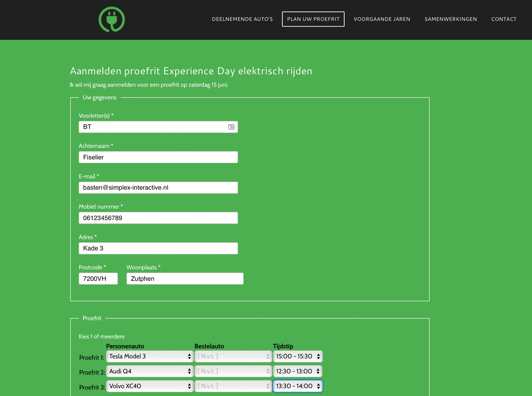
Task: Open the PLAN UW PROEFRIT page
Action: coord(313,19)
